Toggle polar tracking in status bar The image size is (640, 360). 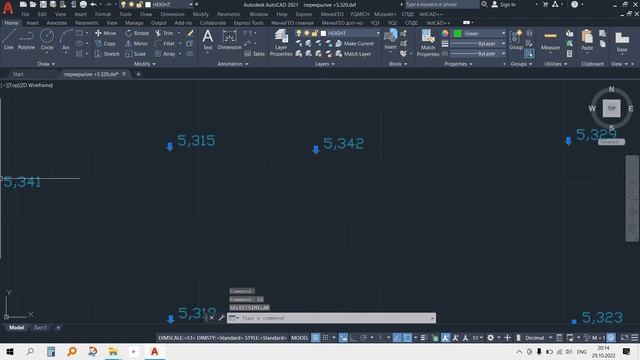pyautogui.click(x=363, y=338)
